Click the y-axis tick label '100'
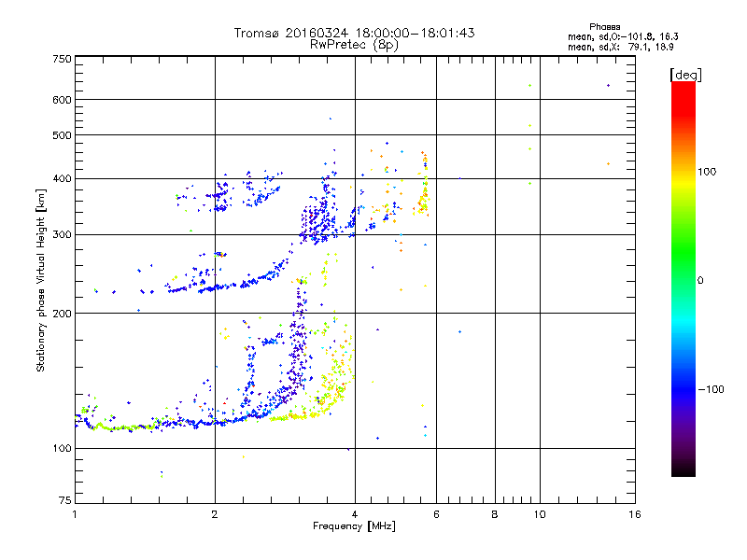Screen dimensions: 747x560 62,449
